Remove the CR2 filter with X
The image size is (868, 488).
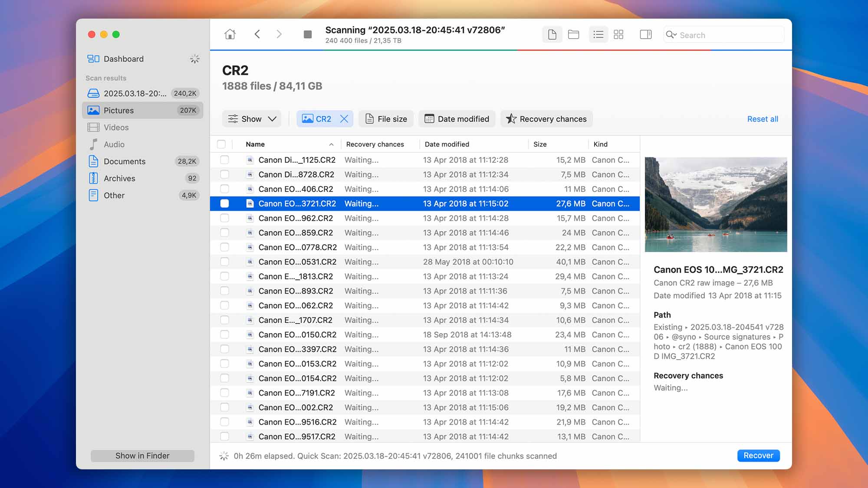tap(344, 119)
